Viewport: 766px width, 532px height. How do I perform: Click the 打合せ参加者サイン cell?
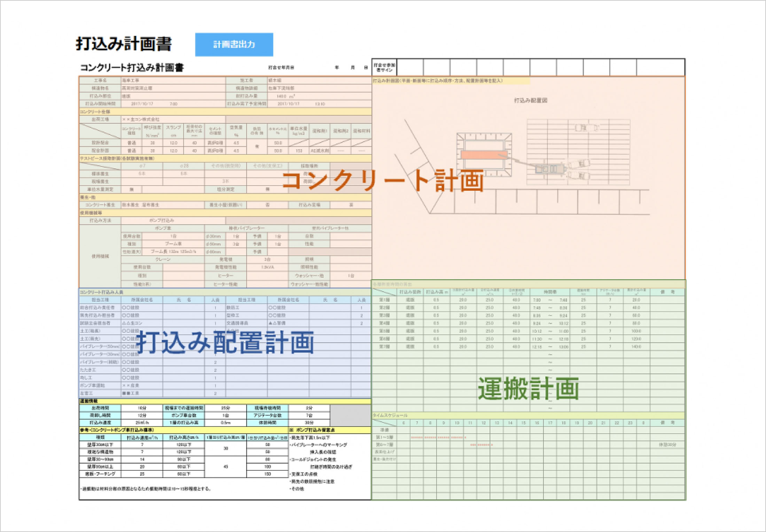tap(384, 68)
